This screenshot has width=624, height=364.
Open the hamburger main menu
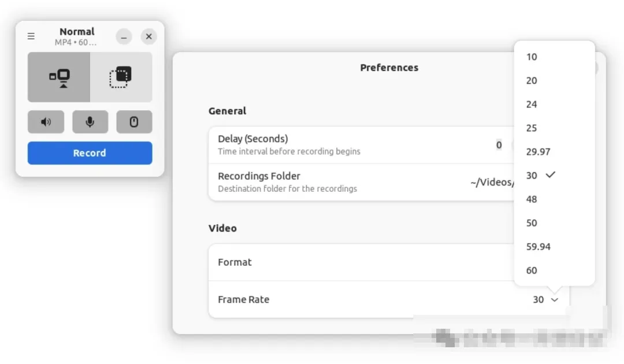point(31,36)
